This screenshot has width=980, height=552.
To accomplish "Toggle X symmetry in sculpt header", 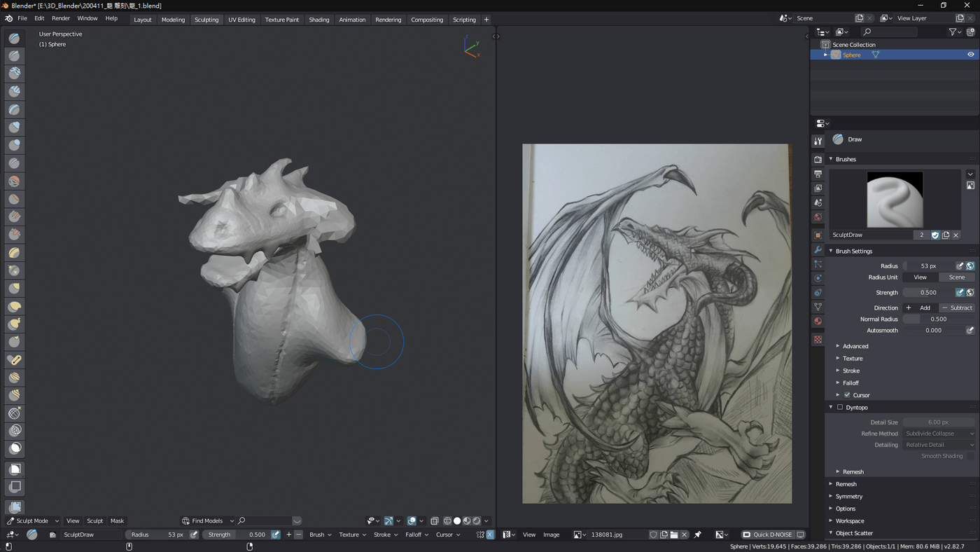I will point(490,534).
